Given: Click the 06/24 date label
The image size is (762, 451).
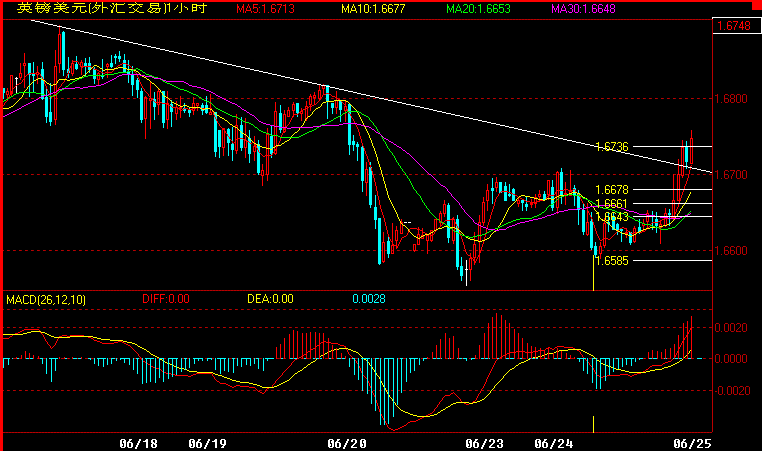Looking at the screenshot, I should coord(554,443).
